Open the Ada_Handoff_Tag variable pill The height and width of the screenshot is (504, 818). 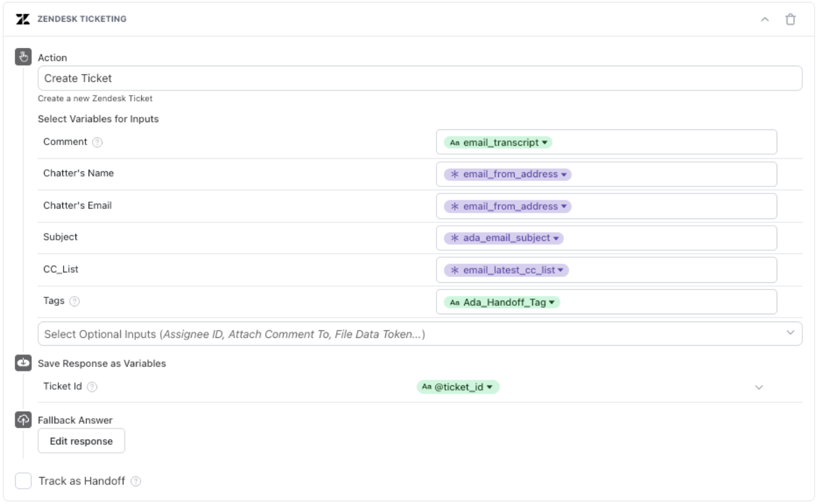click(x=502, y=303)
